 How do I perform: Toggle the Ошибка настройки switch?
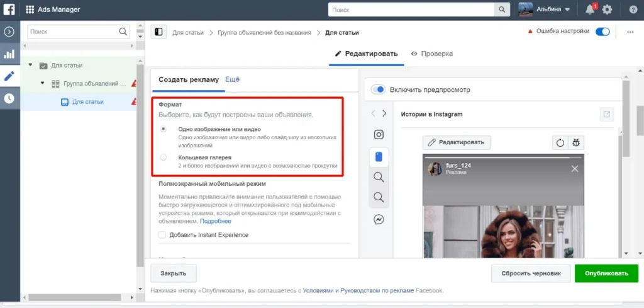click(x=602, y=31)
